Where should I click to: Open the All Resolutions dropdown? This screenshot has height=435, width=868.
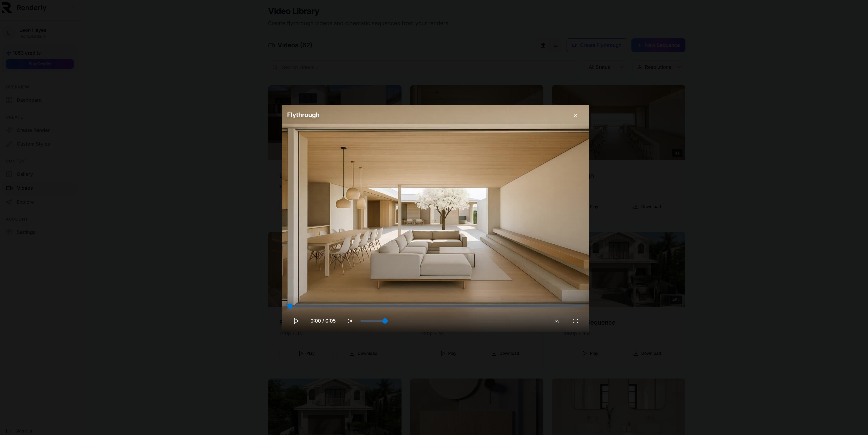click(x=659, y=67)
